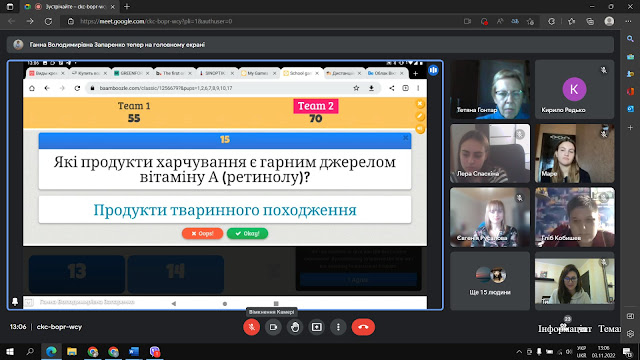This screenshot has width=640, height=360.
Task: Open Windows taskbar search
Action: (30, 351)
